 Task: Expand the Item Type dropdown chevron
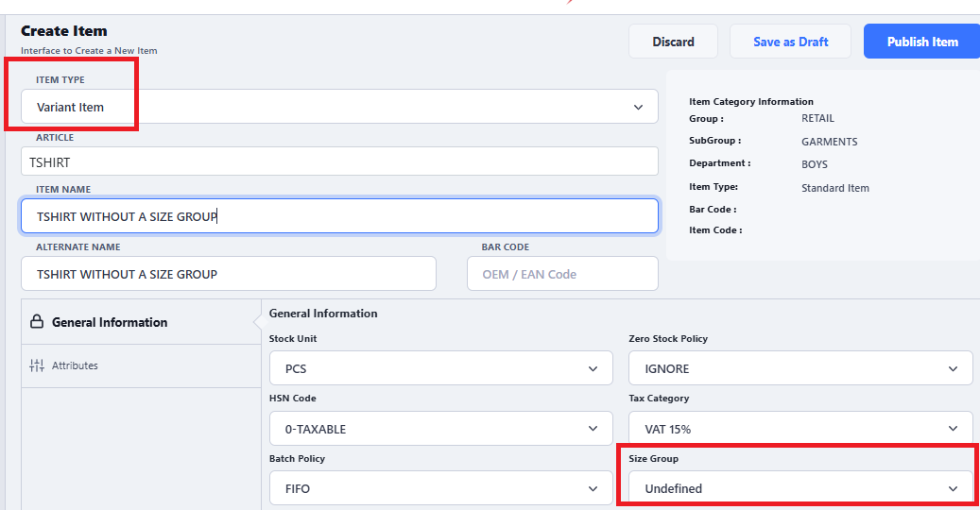click(x=638, y=108)
